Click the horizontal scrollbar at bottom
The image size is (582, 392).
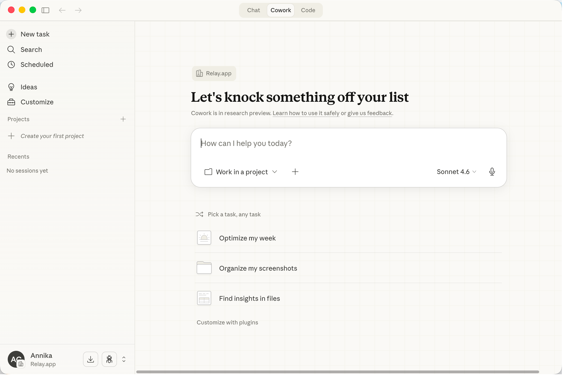pos(337,372)
